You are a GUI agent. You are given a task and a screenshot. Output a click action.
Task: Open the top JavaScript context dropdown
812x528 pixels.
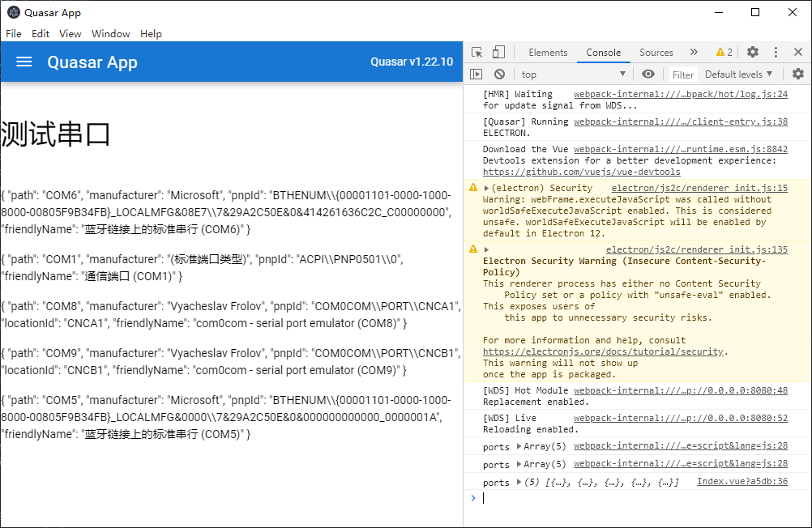click(573, 75)
